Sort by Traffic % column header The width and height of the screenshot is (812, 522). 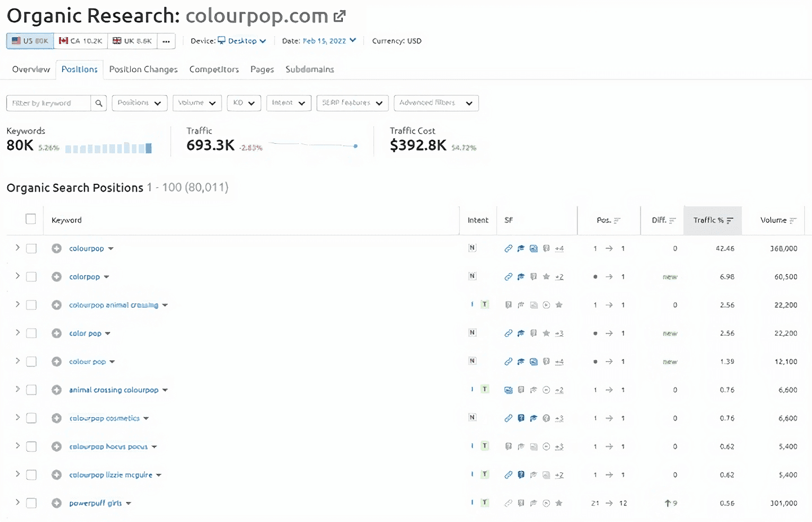[713, 220]
